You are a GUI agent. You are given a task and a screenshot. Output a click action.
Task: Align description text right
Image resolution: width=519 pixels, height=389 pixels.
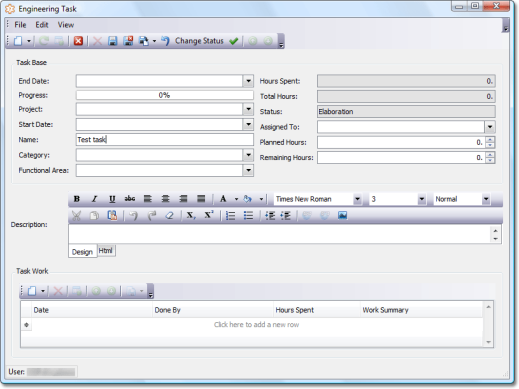(183, 199)
